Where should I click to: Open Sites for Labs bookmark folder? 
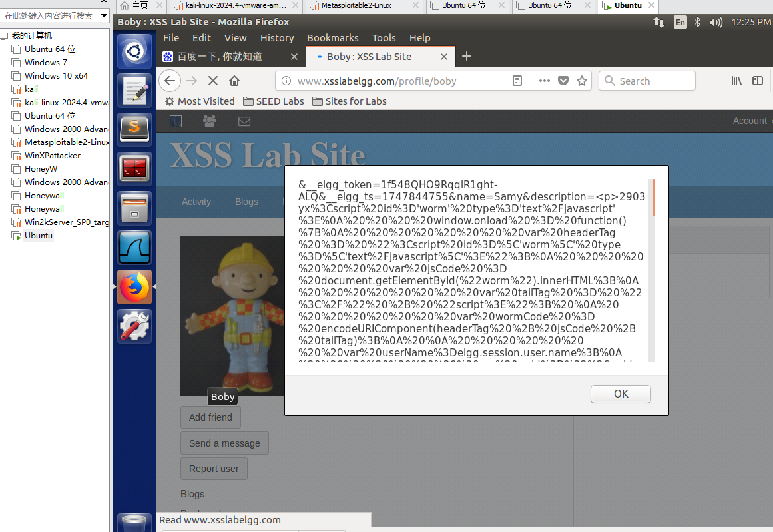coord(349,101)
